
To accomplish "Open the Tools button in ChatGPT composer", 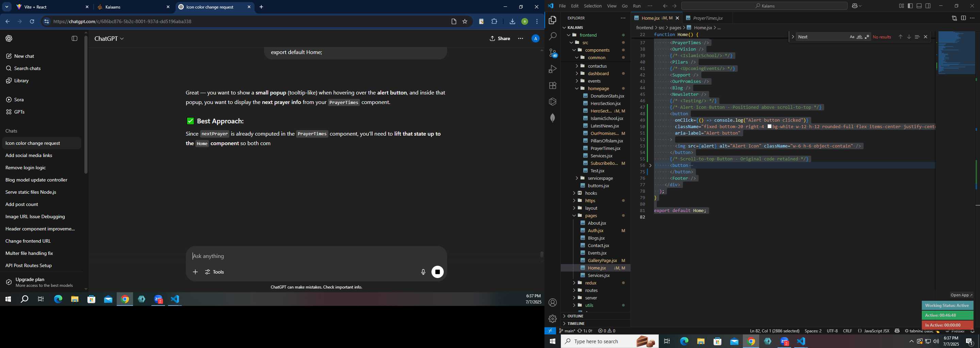I will point(215,272).
